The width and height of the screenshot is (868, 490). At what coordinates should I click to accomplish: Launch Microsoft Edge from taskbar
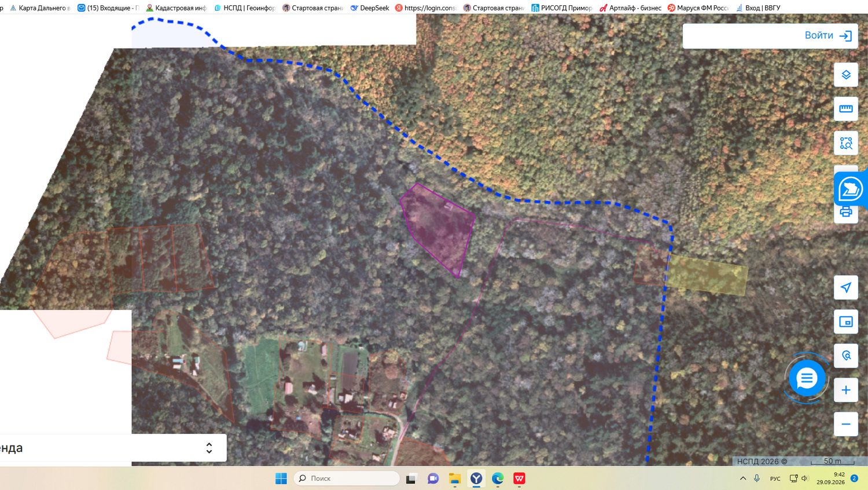498,478
